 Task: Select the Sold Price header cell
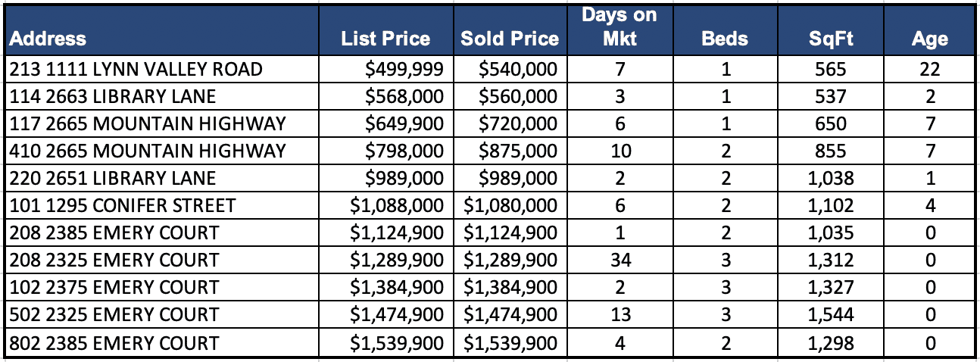[510, 39]
